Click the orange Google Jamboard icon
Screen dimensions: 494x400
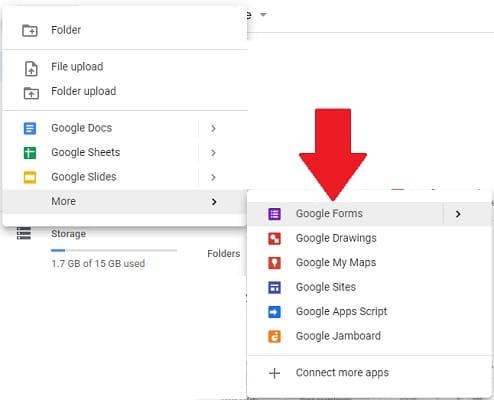coord(274,336)
